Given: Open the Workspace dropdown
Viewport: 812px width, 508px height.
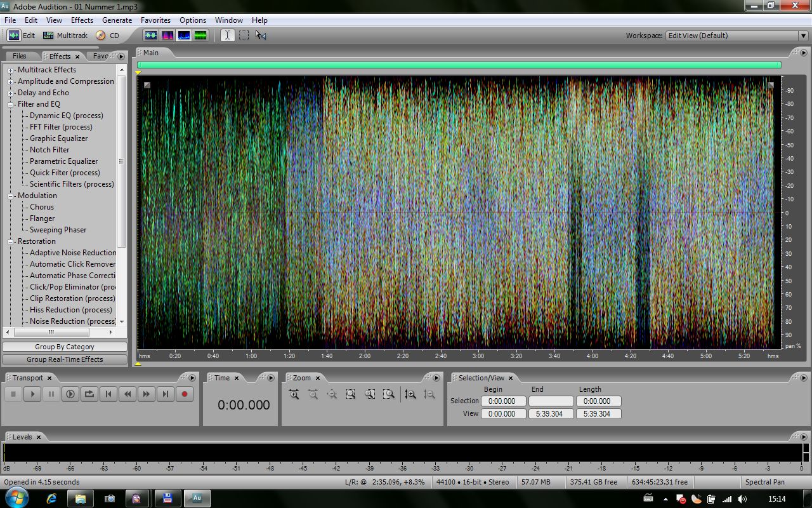Looking at the screenshot, I should tap(802, 36).
